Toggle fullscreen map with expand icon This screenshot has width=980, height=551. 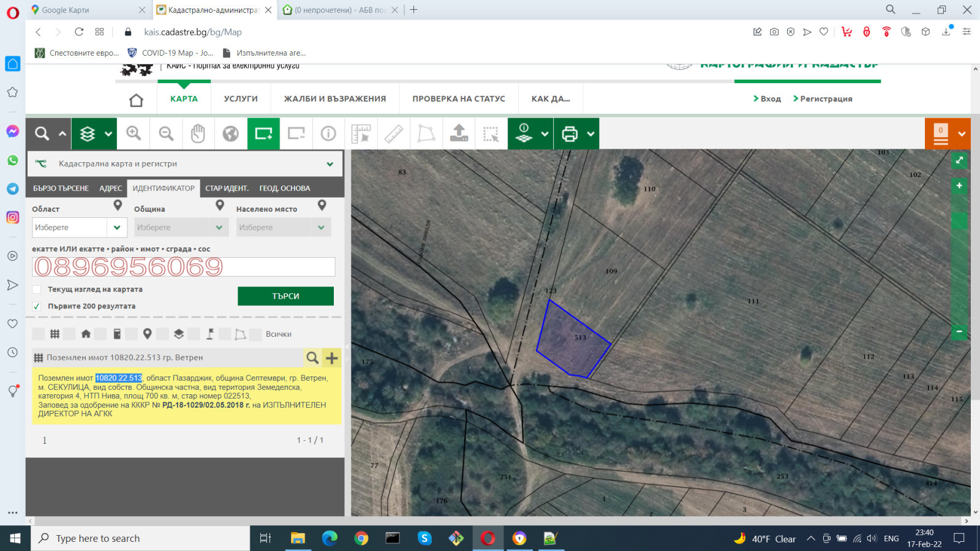click(959, 160)
